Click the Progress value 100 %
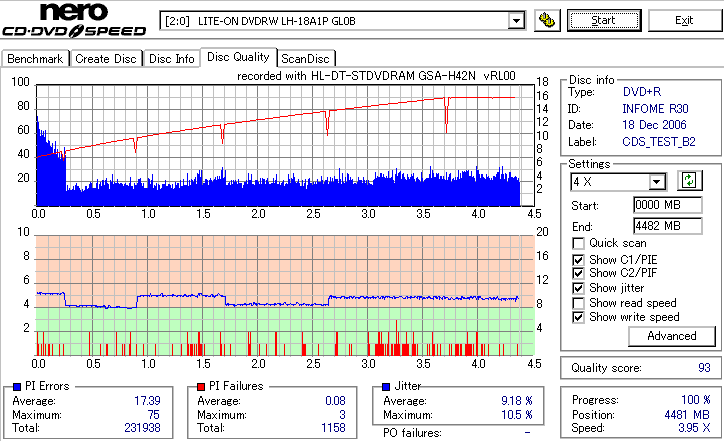Viewport: 724px width, 441px height. click(696, 400)
